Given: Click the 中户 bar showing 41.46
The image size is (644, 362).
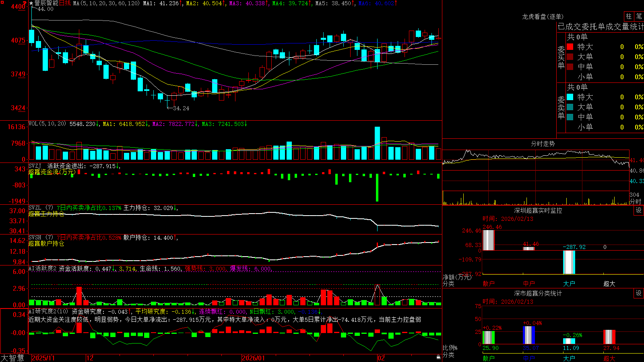Looking at the screenshot, I should pos(528,249).
